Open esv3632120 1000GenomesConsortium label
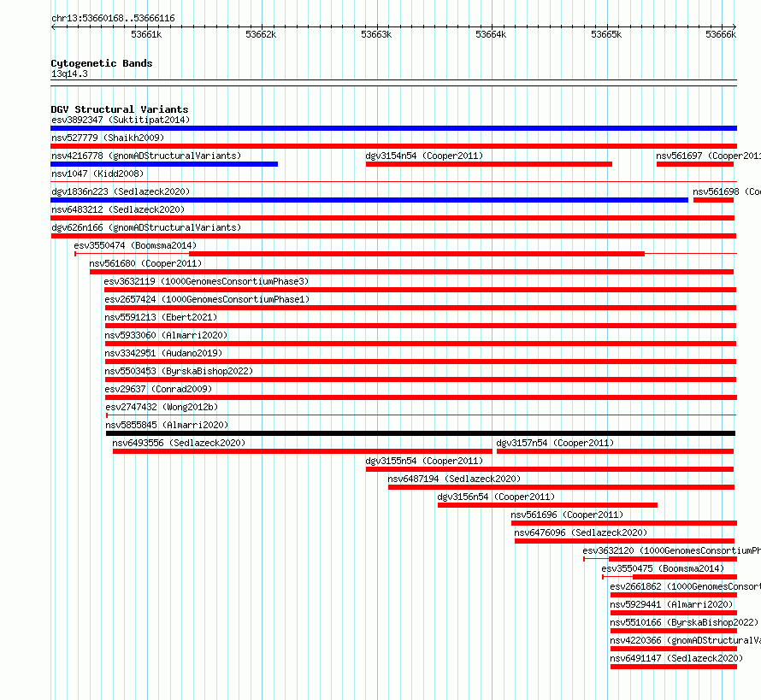 pos(672,550)
